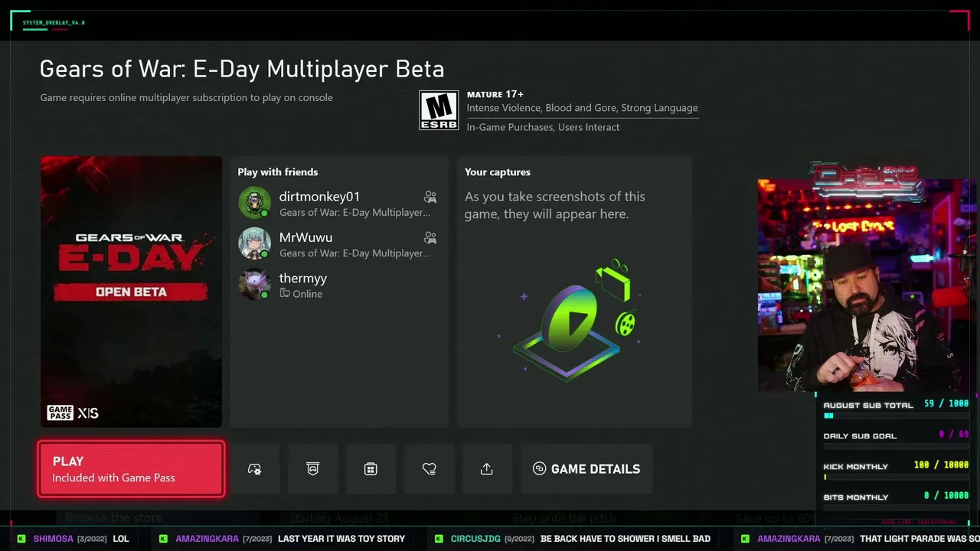980x551 pixels.
Task: Click the Kick icon beside SHIMOSA
Action: coord(21,539)
